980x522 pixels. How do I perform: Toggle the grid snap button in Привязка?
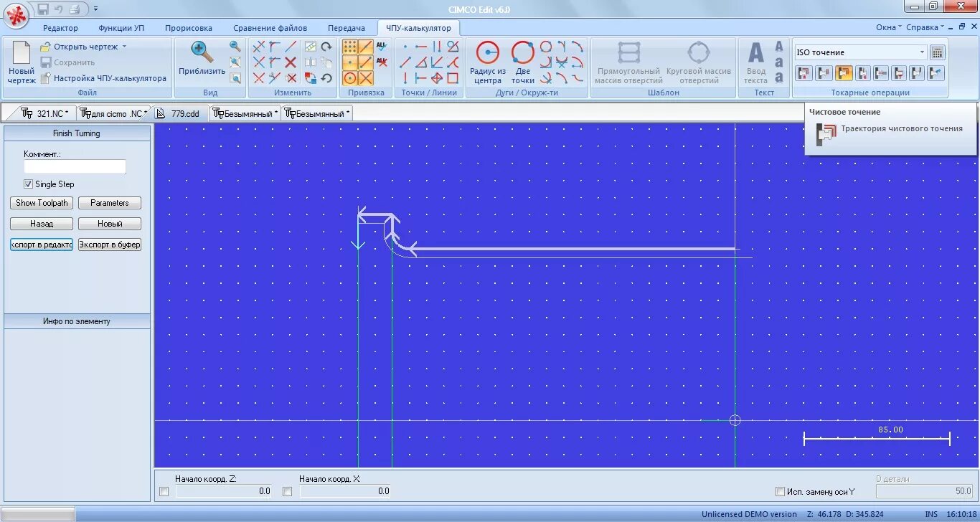coord(350,47)
